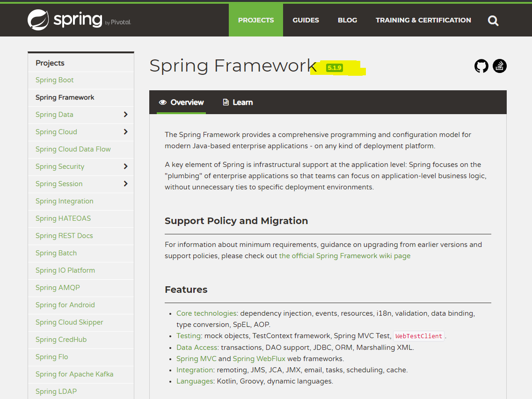Open Spring AMQP project link
This screenshot has height=399, width=532.
[58, 288]
